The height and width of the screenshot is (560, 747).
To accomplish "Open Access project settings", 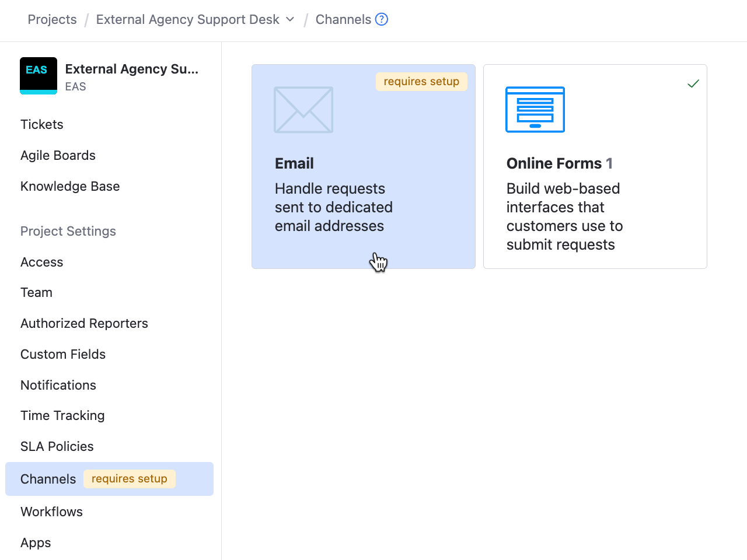I will [x=42, y=262].
